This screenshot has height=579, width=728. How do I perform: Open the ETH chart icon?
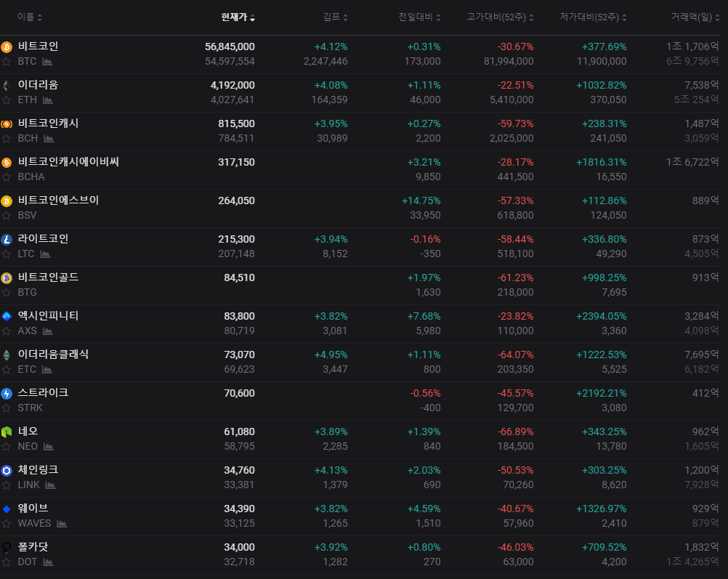tap(48, 100)
